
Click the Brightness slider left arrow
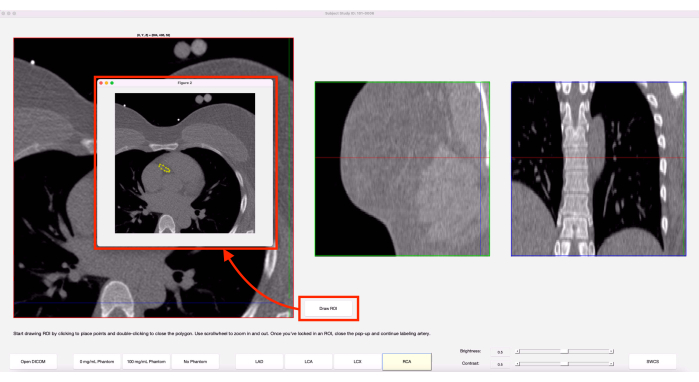[518, 351]
